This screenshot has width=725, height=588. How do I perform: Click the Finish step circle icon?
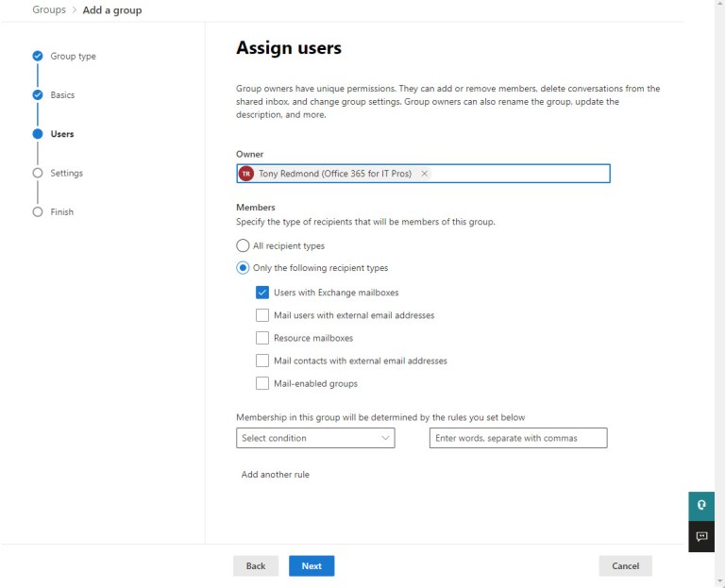(x=38, y=211)
